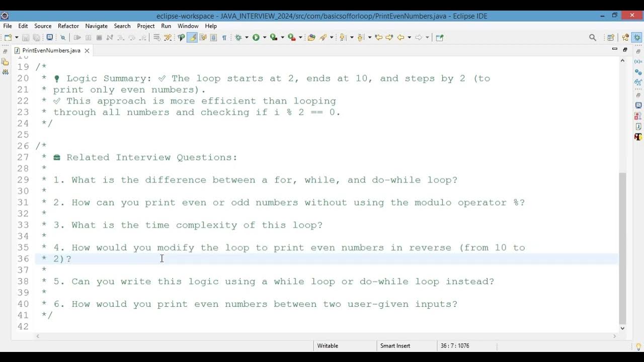Open the Window menu

click(188, 26)
